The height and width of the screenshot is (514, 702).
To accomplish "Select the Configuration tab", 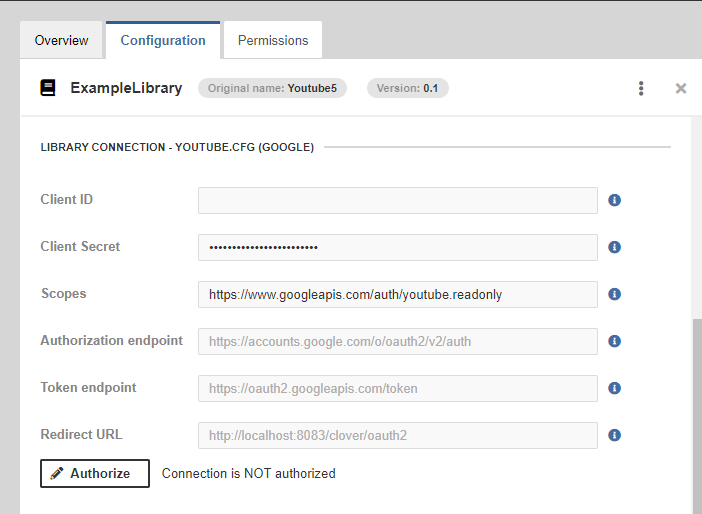I will pyautogui.click(x=163, y=40).
